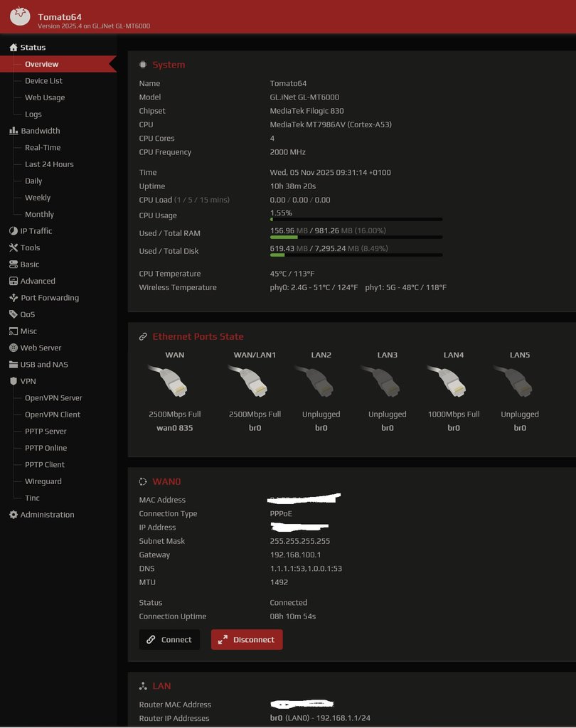This screenshot has width=576, height=728.
Task: Click the red Disconnect button
Action: pyautogui.click(x=247, y=639)
